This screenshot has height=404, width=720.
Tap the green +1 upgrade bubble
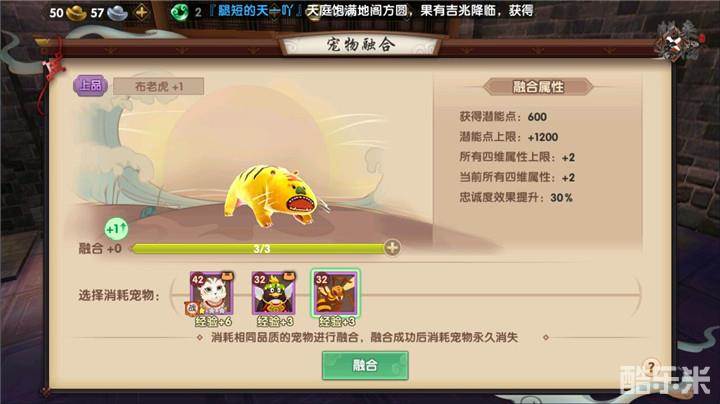click(116, 228)
